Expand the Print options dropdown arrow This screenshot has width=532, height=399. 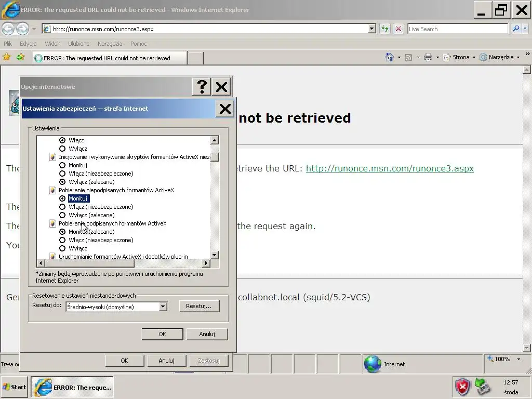[437, 57]
